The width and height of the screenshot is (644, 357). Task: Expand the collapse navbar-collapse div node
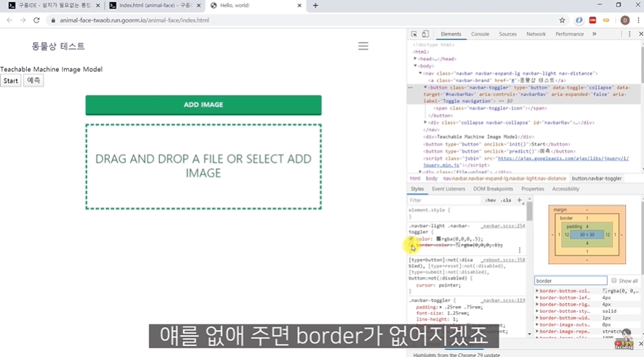coord(425,122)
